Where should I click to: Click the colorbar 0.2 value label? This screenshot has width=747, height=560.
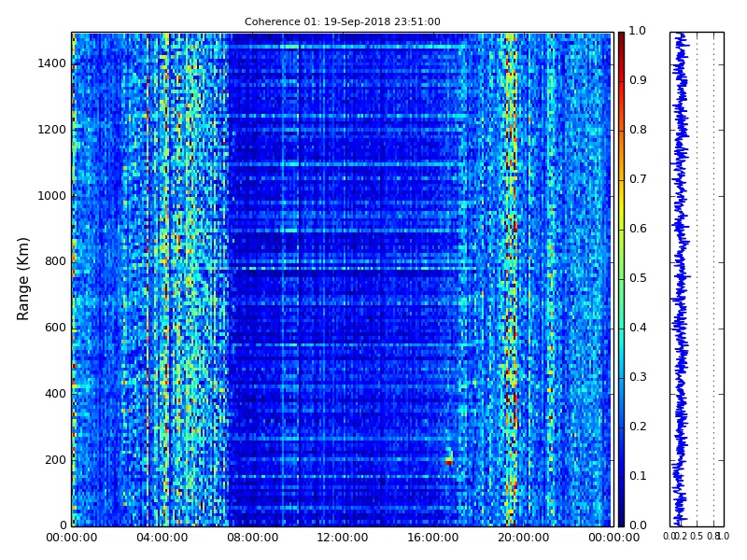[638, 427]
